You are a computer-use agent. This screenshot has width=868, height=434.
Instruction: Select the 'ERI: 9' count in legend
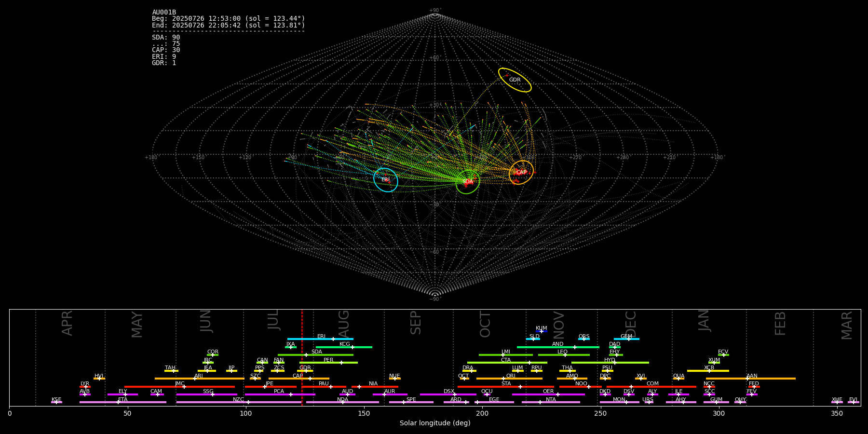pos(164,56)
